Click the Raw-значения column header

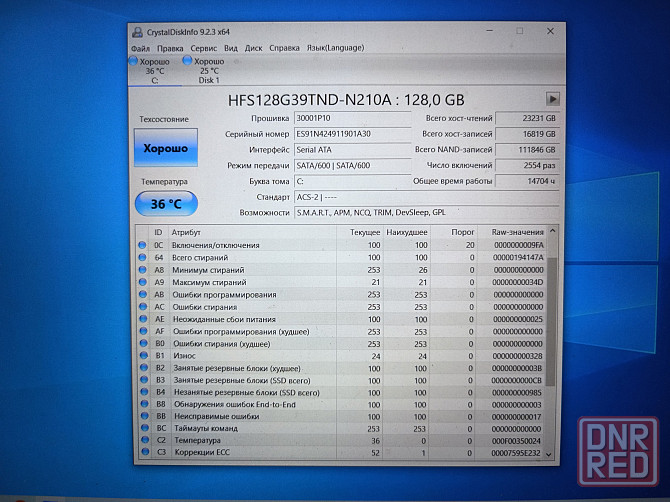513,232
